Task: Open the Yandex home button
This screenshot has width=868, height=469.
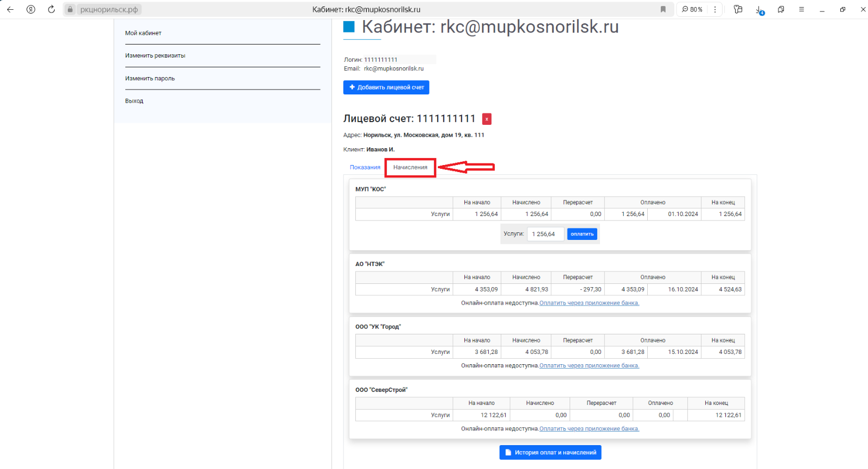Action: pyautogui.click(x=31, y=9)
